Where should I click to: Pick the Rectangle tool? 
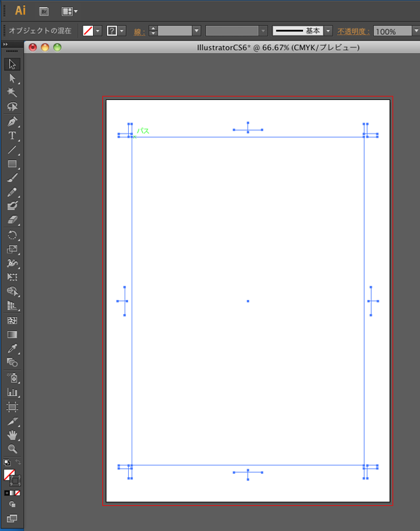(12, 164)
